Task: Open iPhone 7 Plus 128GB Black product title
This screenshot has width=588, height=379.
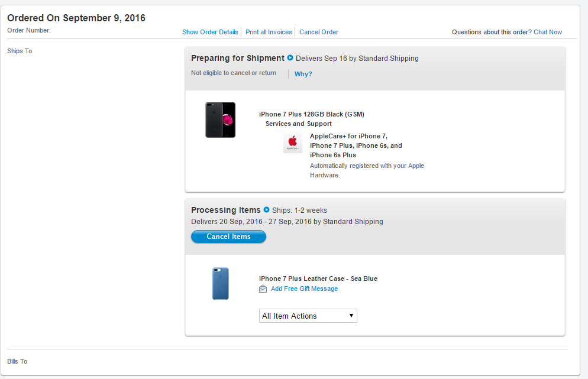Action: click(x=312, y=114)
